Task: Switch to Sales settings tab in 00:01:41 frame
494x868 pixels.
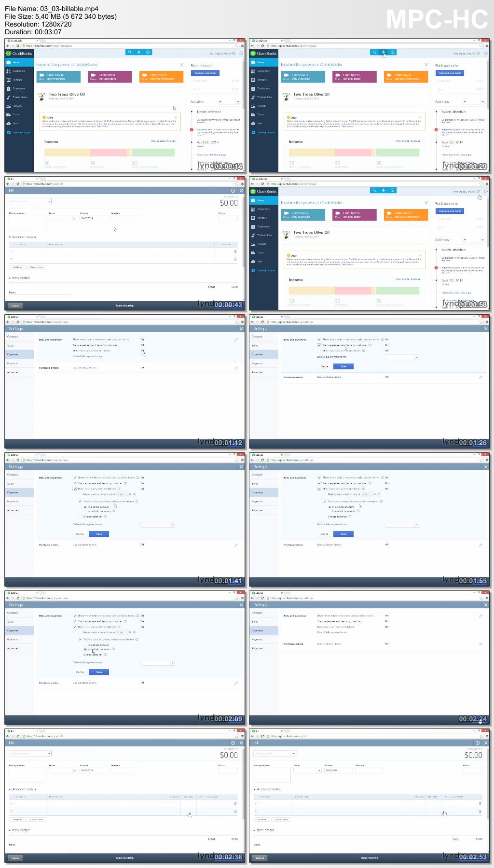Action: pos(19,484)
